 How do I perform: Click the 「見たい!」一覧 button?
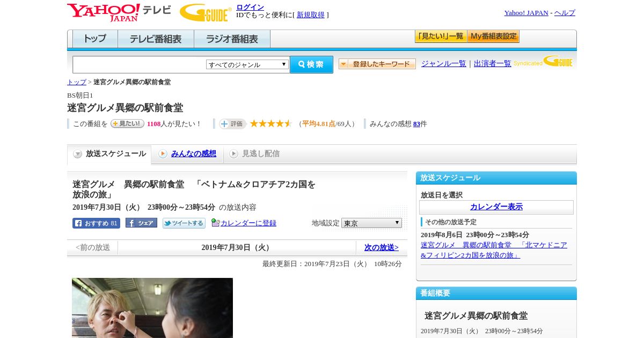[441, 36]
